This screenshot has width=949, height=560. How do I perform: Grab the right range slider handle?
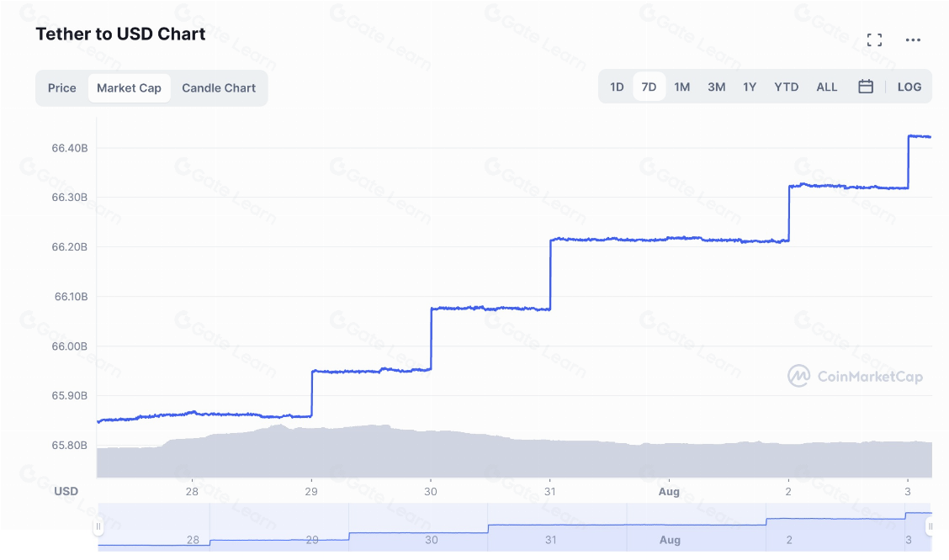click(x=930, y=527)
